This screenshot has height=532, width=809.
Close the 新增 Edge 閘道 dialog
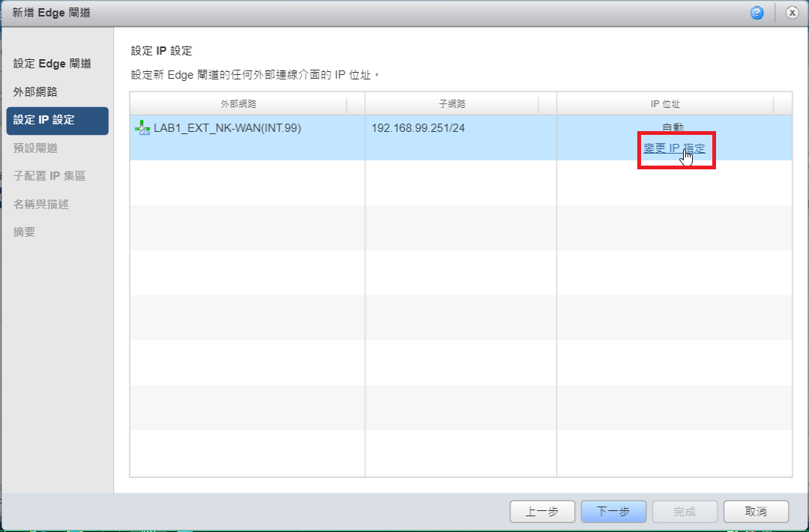click(x=791, y=13)
